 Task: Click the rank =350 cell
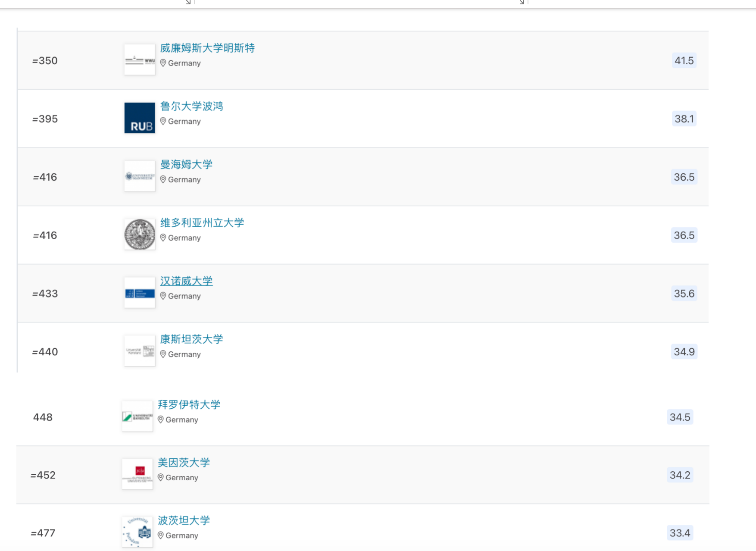[x=45, y=60]
